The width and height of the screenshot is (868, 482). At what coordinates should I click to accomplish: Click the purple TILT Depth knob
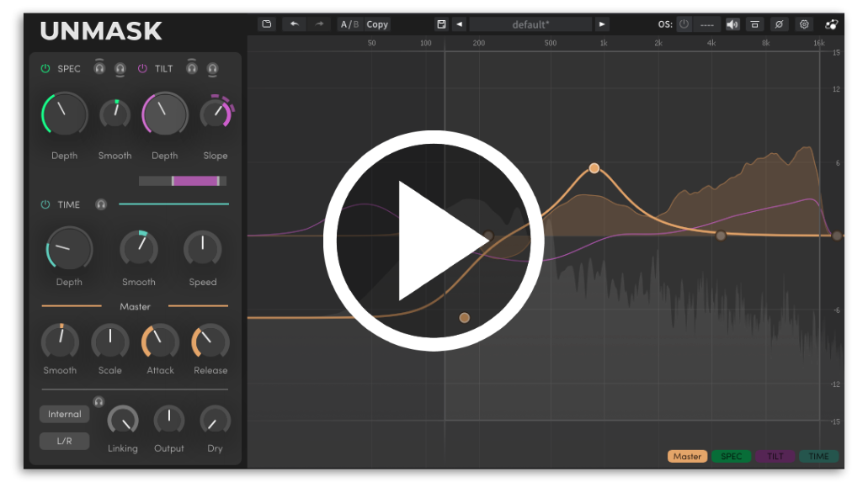pyautogui.click(x=164, y=114)
